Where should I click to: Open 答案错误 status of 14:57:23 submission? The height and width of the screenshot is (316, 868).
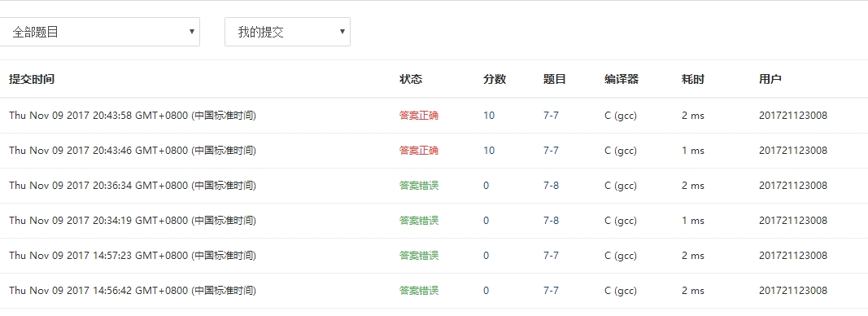click(418, 256)
